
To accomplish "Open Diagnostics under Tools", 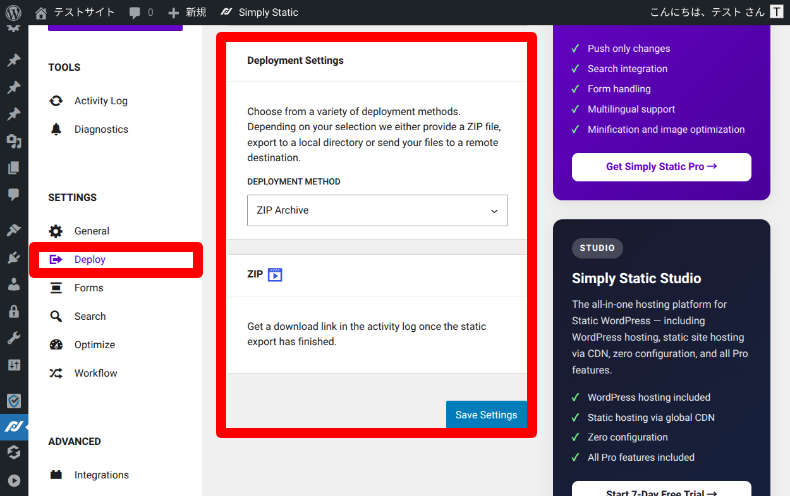I will click(x=101, y=129).
